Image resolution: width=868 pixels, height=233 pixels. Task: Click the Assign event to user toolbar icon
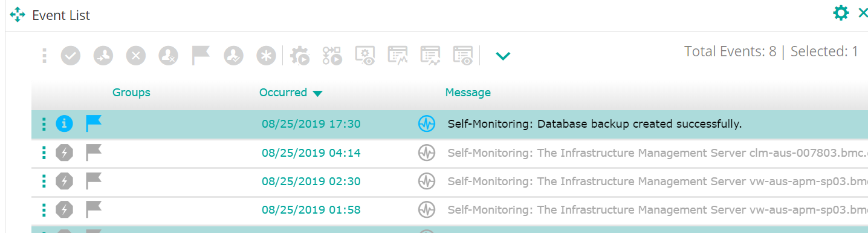coord(103,56)
